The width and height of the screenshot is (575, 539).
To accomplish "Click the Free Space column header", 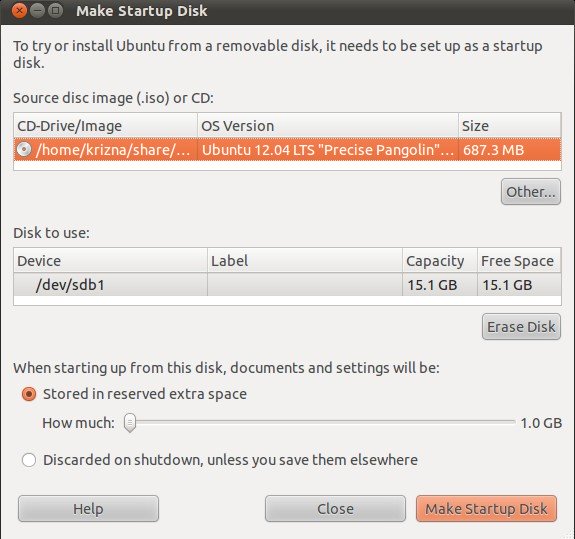I will point(519,261).
